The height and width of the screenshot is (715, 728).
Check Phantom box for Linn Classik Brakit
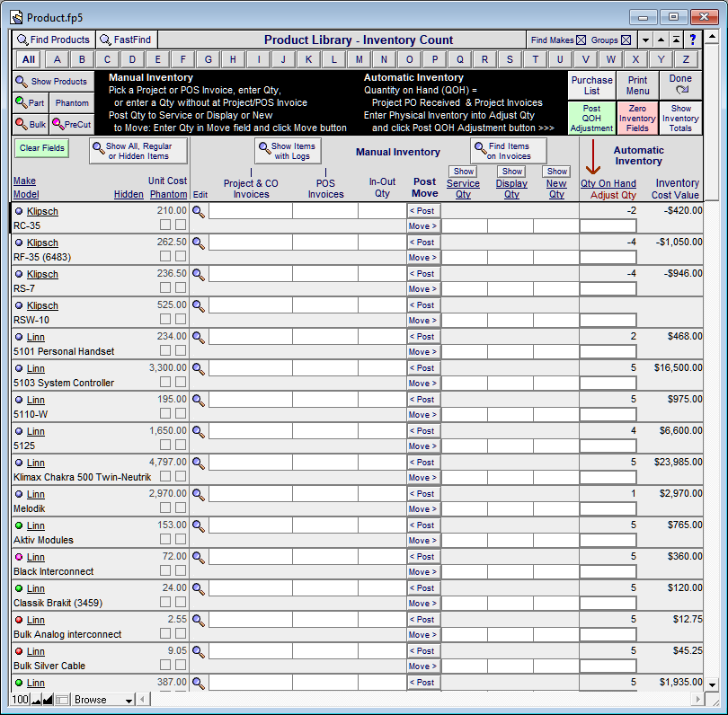click(x=181, y=602)
